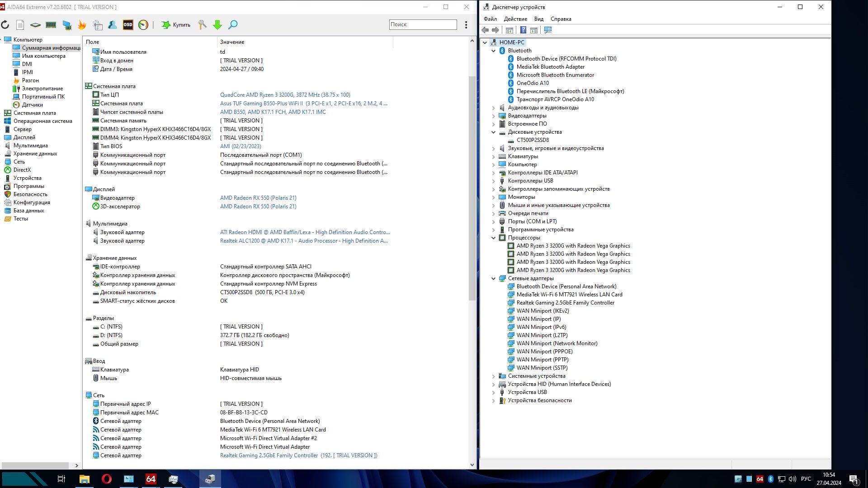868x488 pixels.
Task: Select Системная плата in AIDA64 tree
Action: [x=34, y=113]
